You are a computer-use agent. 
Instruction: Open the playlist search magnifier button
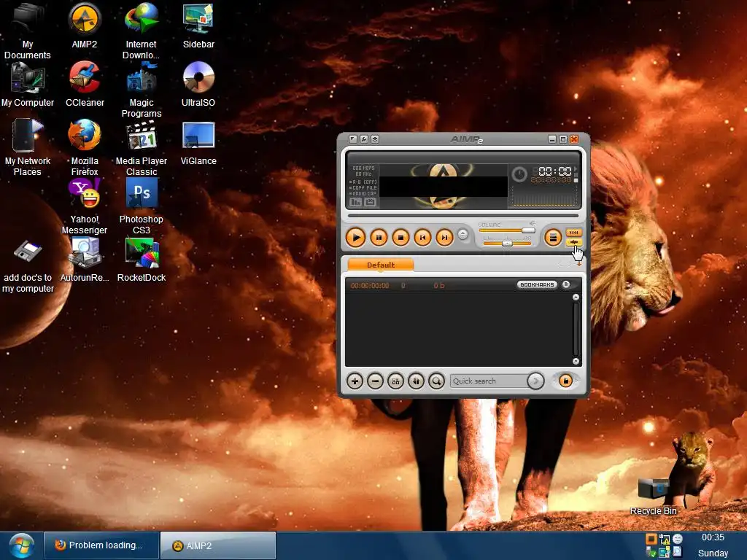click(x=436, y=381)
